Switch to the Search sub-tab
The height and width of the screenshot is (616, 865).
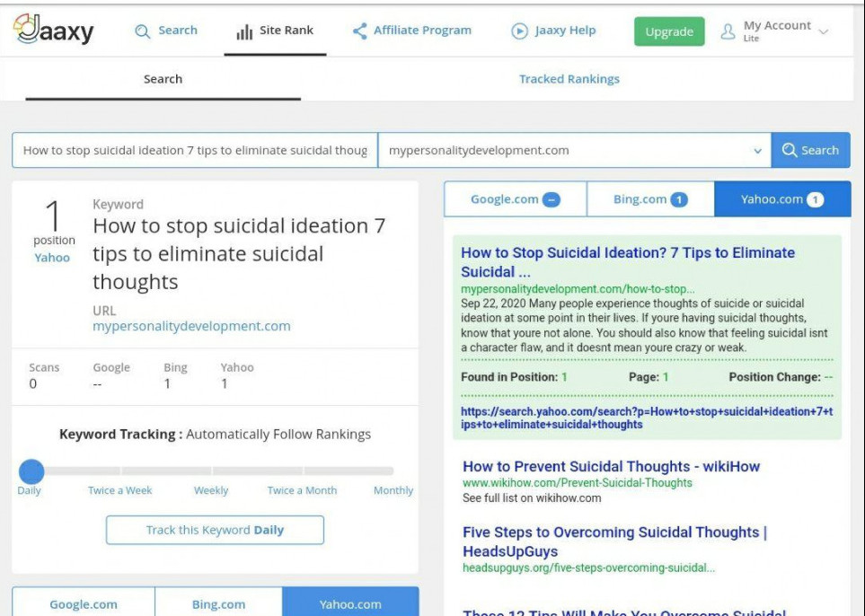pos(163,79)
